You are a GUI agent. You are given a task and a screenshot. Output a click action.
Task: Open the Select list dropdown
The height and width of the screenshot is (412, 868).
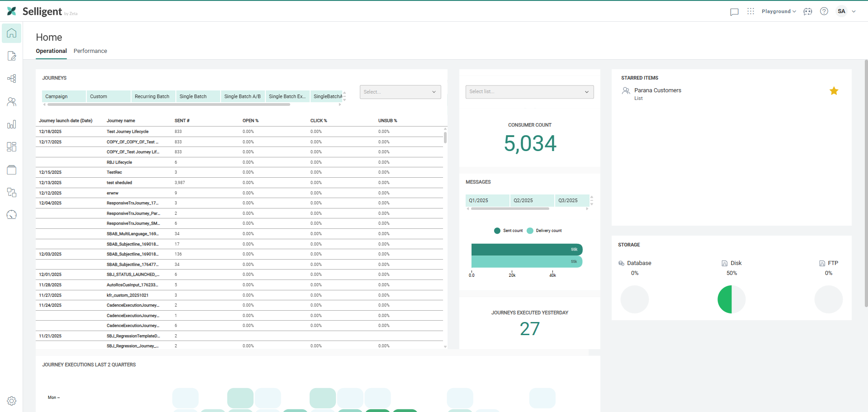click(529, 92)
